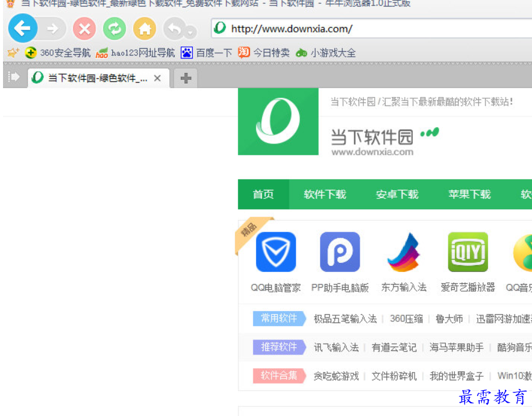Select the 当下软件园 browser tab
Viewport: 532px width, 416px height.
pyautogui.click(x=98, y=78)
